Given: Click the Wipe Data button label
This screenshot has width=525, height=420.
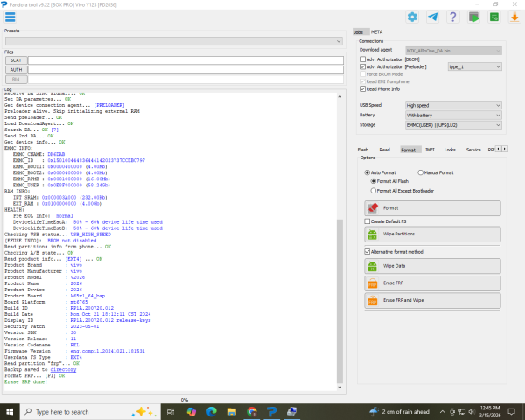Looking at the screenshot, I should [x=394, y=266].
